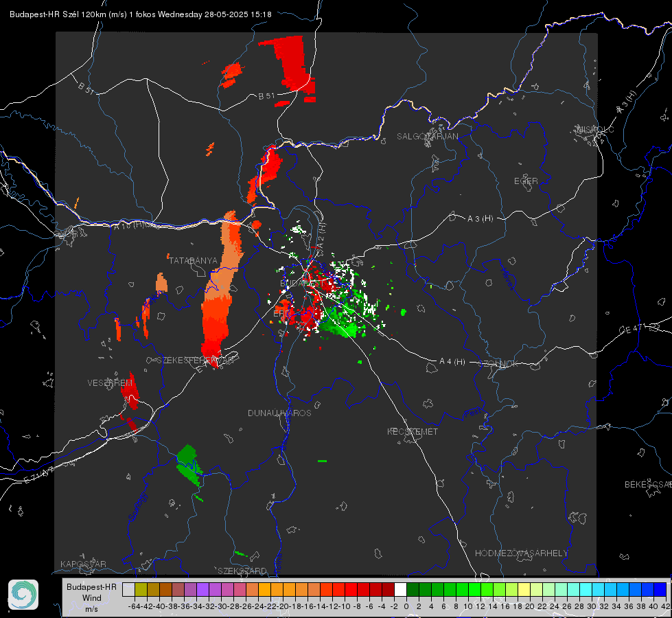
Task: Select the white zero-velocity swatch in the legend
Action: [400, 589]
